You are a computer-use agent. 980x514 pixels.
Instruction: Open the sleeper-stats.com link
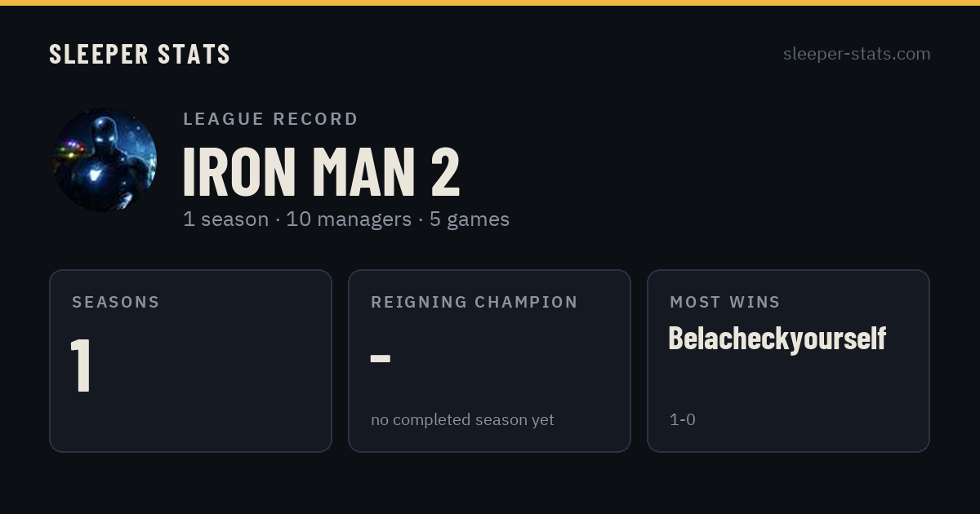click(857, 54)
